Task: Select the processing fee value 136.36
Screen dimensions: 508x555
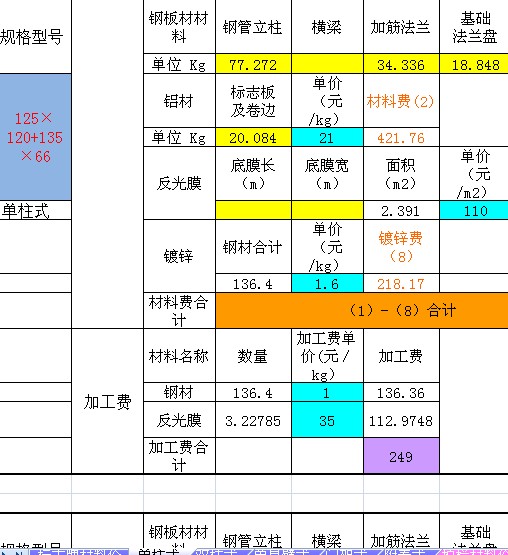Action: pyautogui.click(x=401, y=392)
